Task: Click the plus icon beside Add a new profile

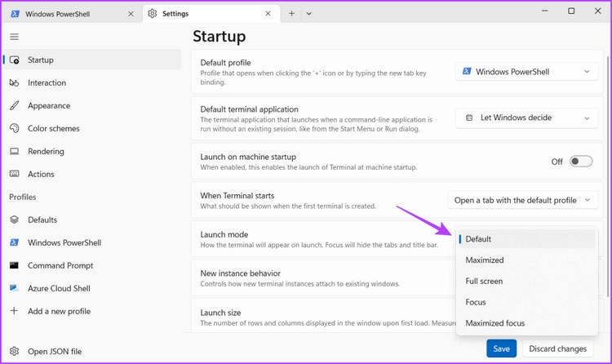Action: [15, 311]
